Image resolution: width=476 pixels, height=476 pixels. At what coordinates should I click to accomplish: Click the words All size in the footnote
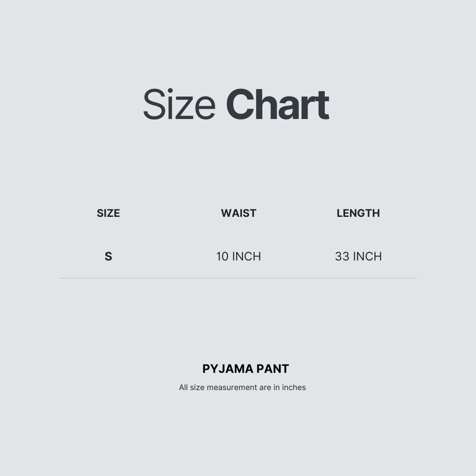192,387
